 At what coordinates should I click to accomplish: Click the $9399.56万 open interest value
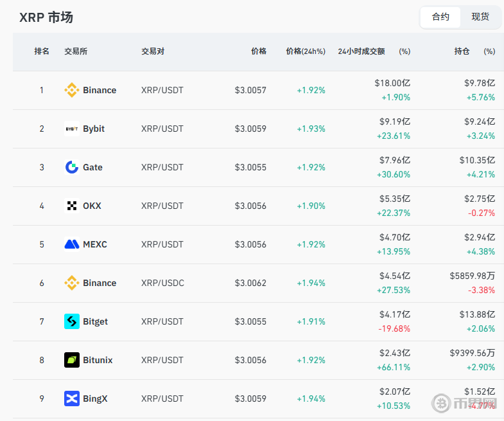coord(473,353)
